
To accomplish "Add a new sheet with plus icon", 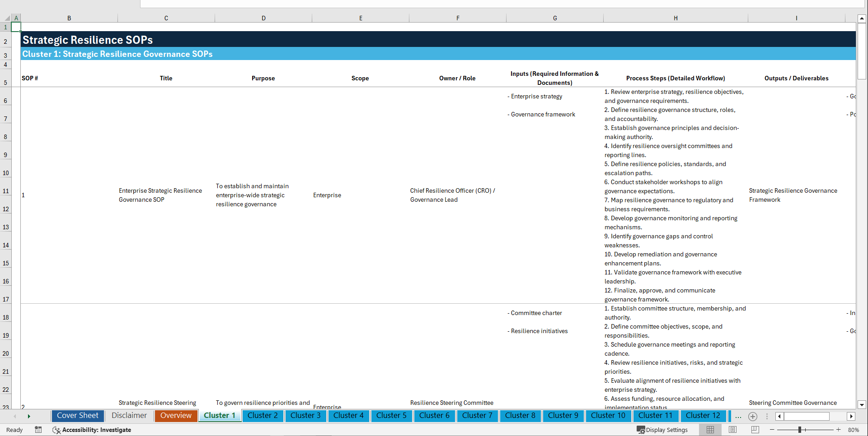I will point(753,416).
